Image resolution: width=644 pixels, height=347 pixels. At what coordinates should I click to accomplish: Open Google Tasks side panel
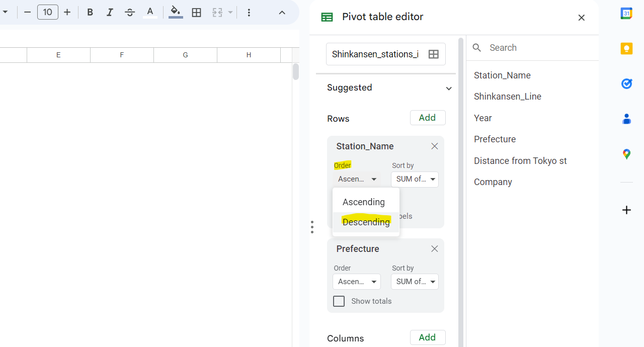tap(626, 83)
